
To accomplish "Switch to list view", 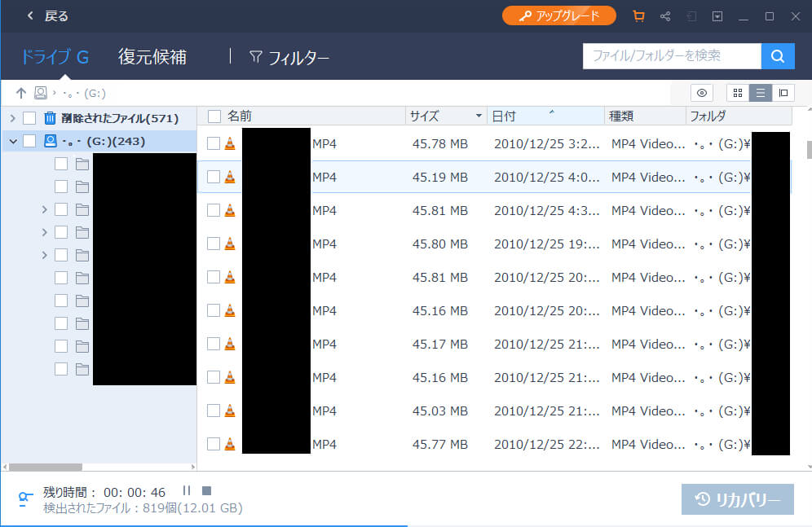I will coord(760,93).
